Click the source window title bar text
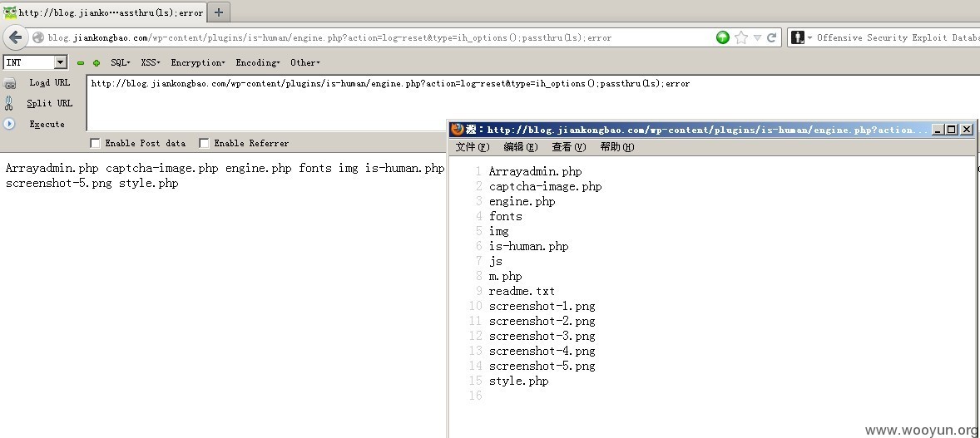980x438 pixels. click(697, 130)
